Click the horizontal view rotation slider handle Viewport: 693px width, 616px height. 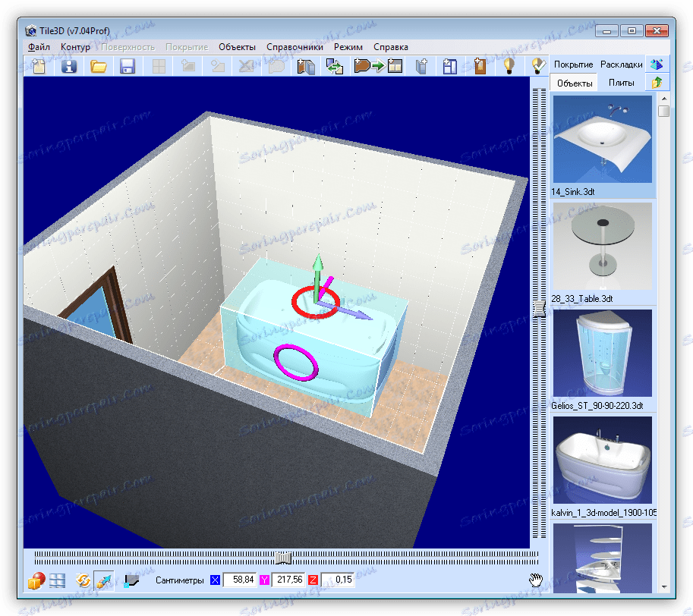[283, 558]
